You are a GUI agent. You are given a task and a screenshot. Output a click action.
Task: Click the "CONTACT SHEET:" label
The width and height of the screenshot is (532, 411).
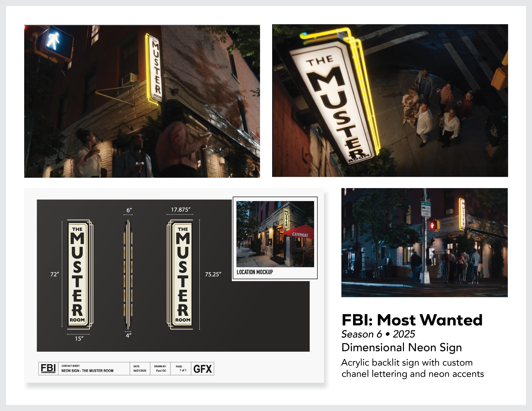click(x=71, y=366)
